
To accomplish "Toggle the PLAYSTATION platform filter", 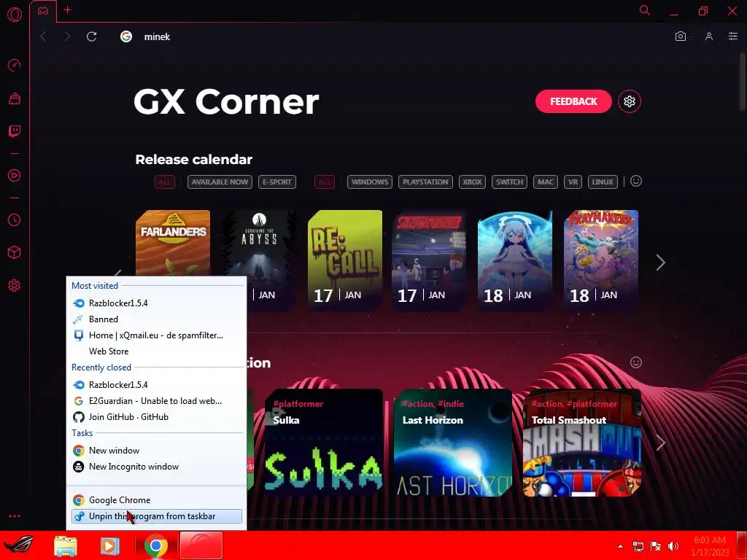I will point(425,182).
